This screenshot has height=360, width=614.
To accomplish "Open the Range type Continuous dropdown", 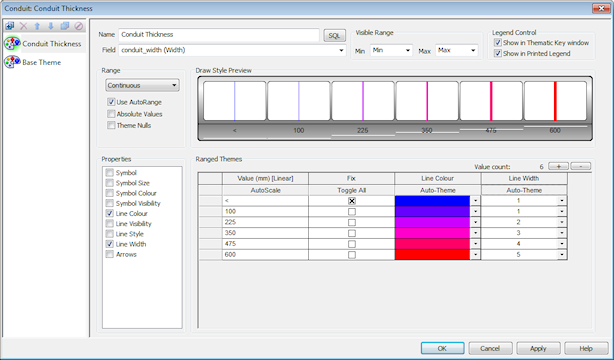I will [142, 85].
